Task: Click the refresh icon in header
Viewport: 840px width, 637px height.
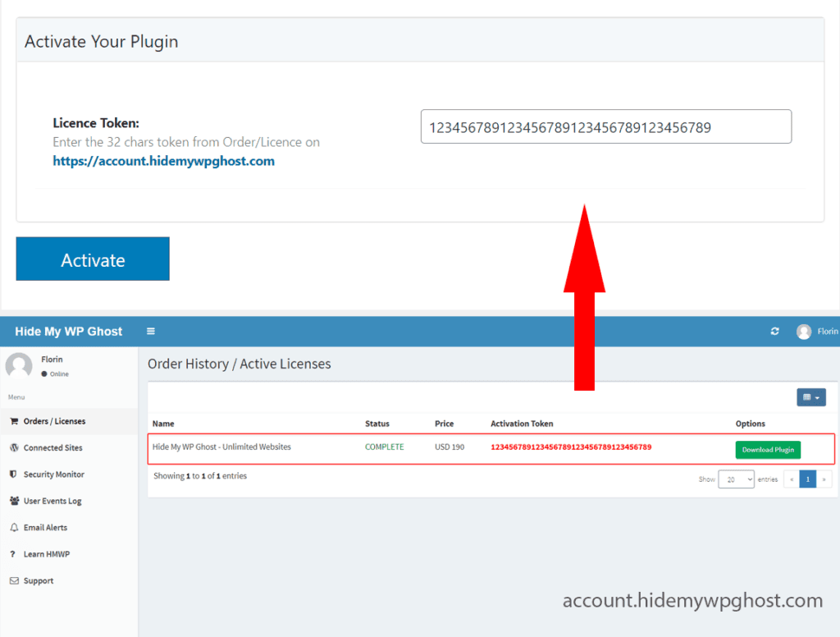Action: 774,332
